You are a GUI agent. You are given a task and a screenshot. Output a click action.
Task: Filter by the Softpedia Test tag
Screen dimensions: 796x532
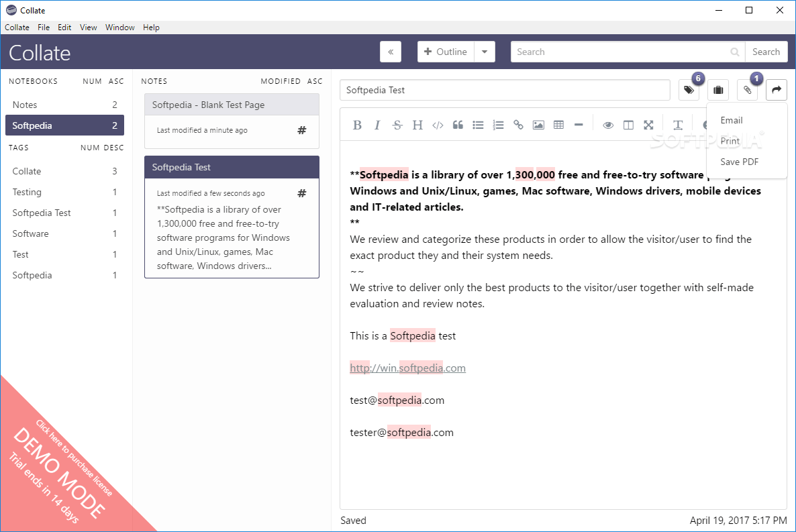[64, 213]
